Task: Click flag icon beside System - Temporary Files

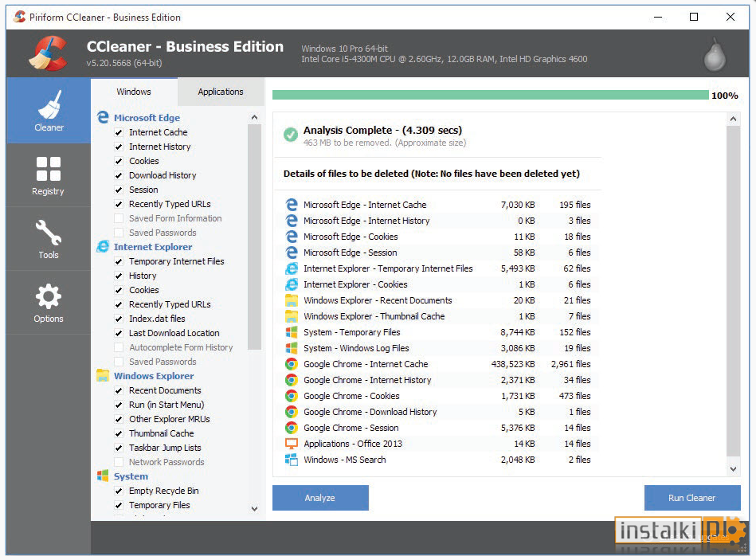Action: tap(292, 331)
